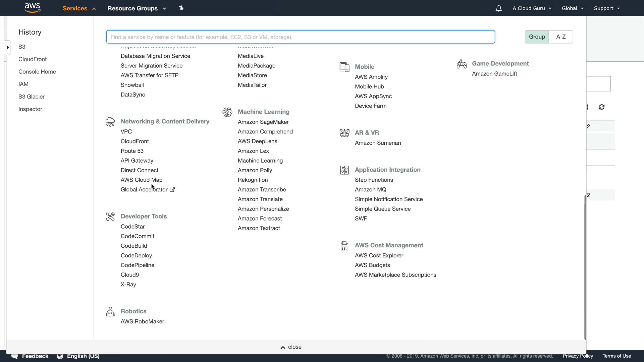This screenshot has width=644, height=362.
Task: Expand the left side panel arrow
Action: point(7,47)
